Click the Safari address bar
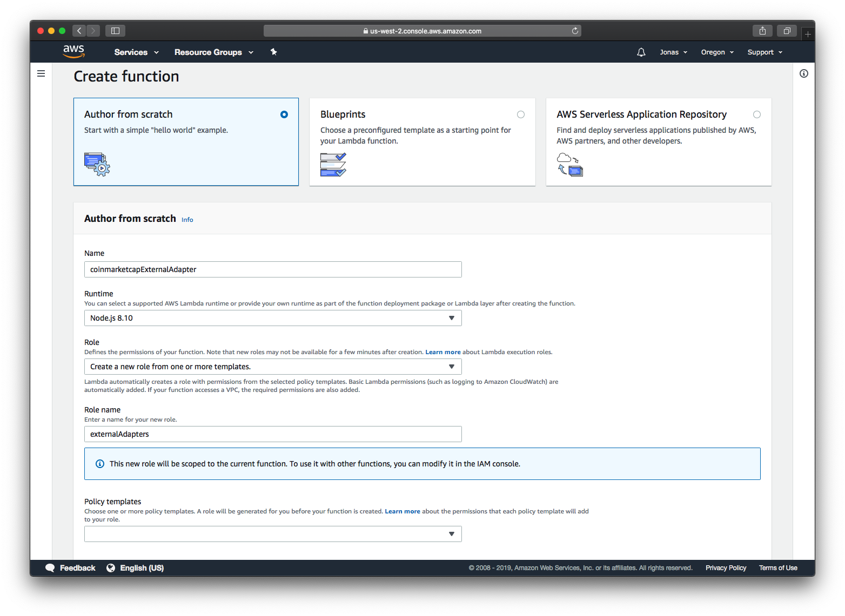 point(423,31)
